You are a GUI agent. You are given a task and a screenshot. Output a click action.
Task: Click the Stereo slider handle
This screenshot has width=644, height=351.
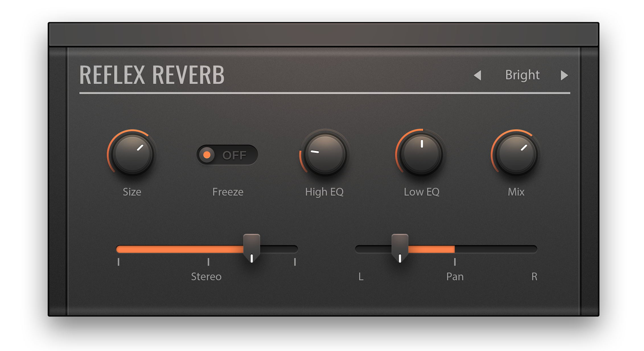click(x=252, y=247)
